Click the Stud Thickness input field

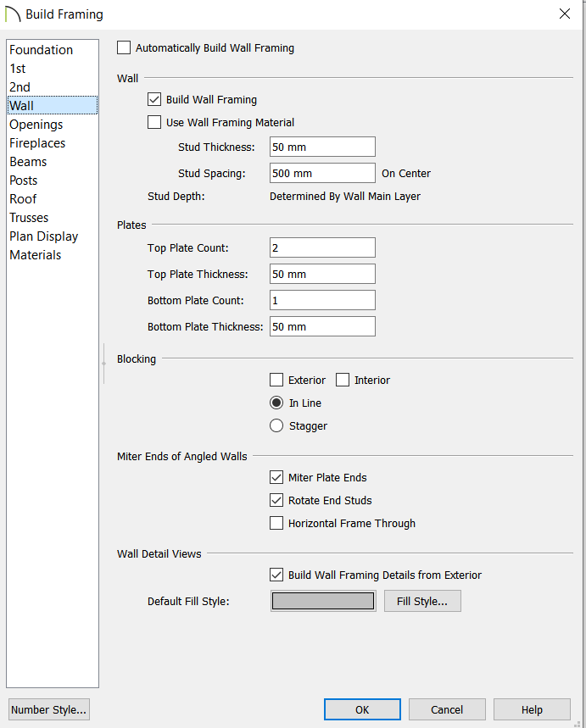322,147
